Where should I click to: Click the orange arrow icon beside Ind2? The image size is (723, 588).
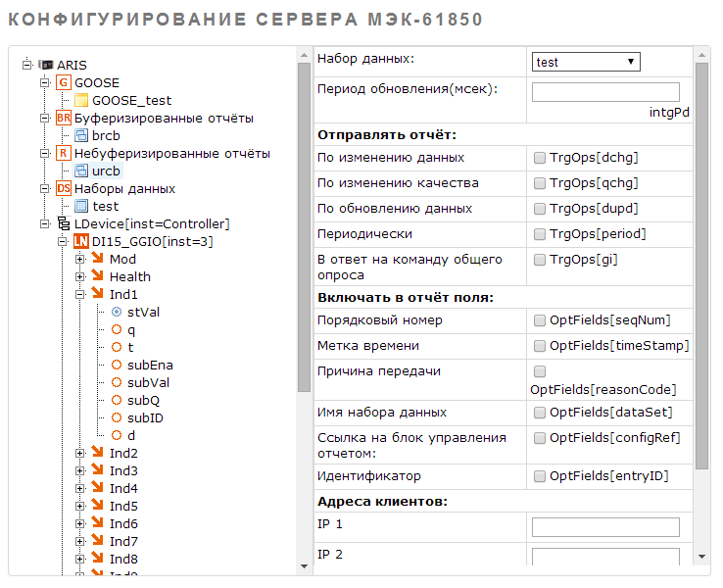[x=97, y=451]
